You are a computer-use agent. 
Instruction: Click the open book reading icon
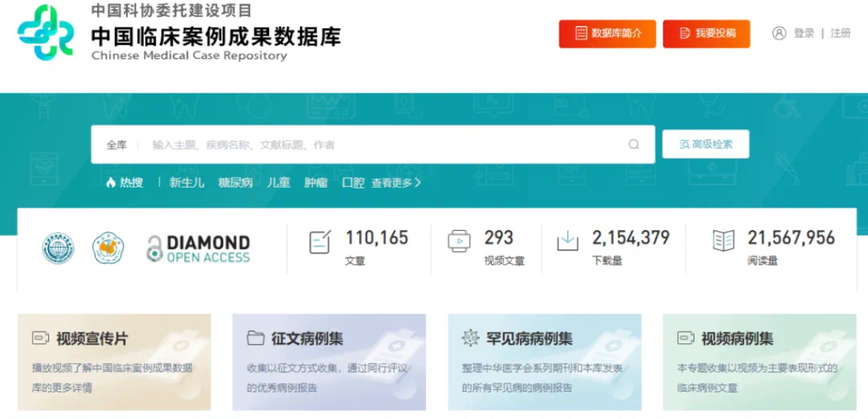pos(723,241)
